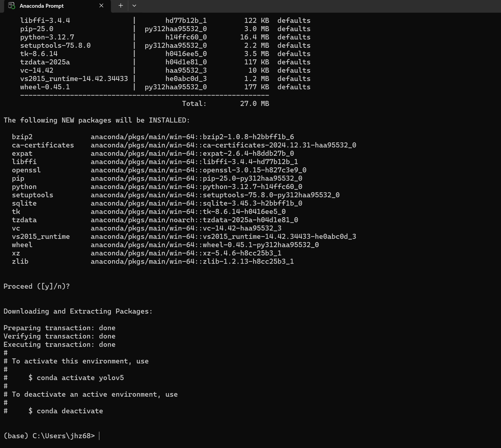Click 'Verifying transaction: done' line
This screenshot has height=448, width=501.
(60, 336)
